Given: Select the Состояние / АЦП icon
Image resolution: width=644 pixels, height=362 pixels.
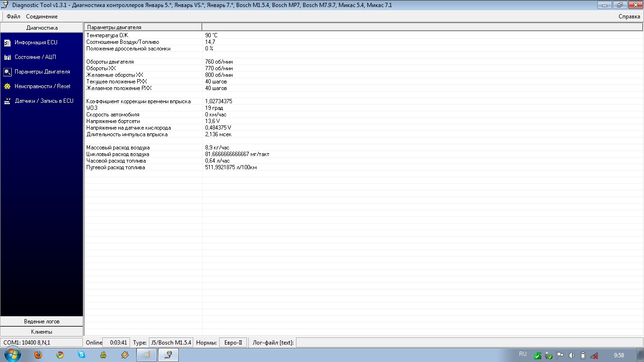Looking at the screenshot, I should coord(7,58).
